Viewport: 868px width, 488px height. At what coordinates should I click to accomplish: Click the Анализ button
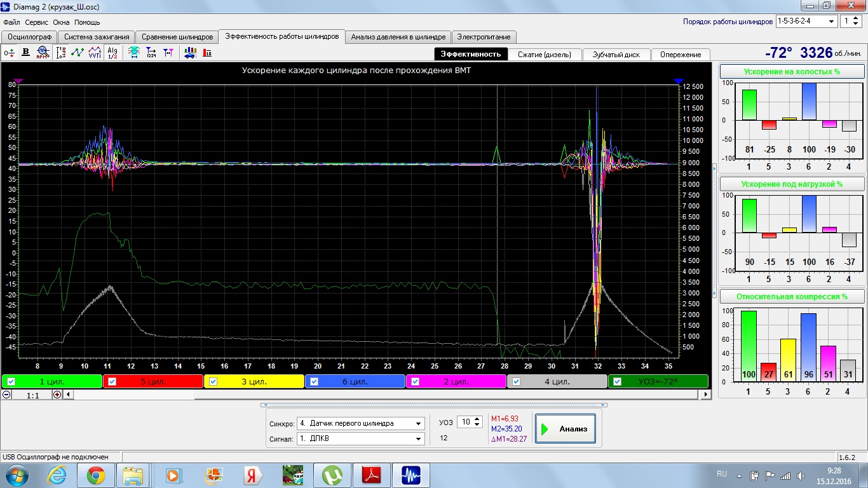(566, 429)
